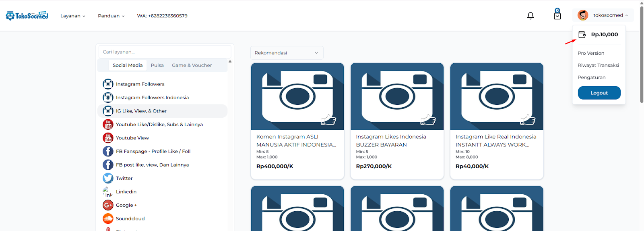644x231 pixels.
Task: Switch to the Pulsa tab
Action: pyautogui.click(x=157, y=65)
